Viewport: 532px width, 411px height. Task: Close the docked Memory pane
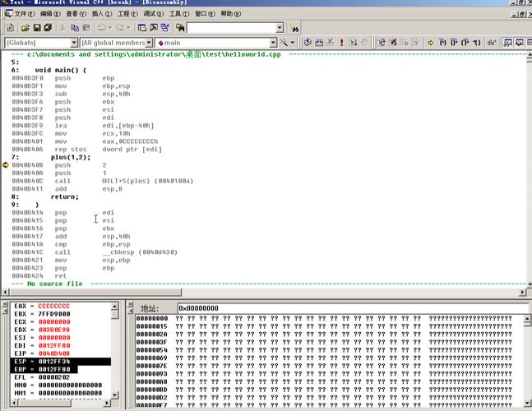coord(130,304)
